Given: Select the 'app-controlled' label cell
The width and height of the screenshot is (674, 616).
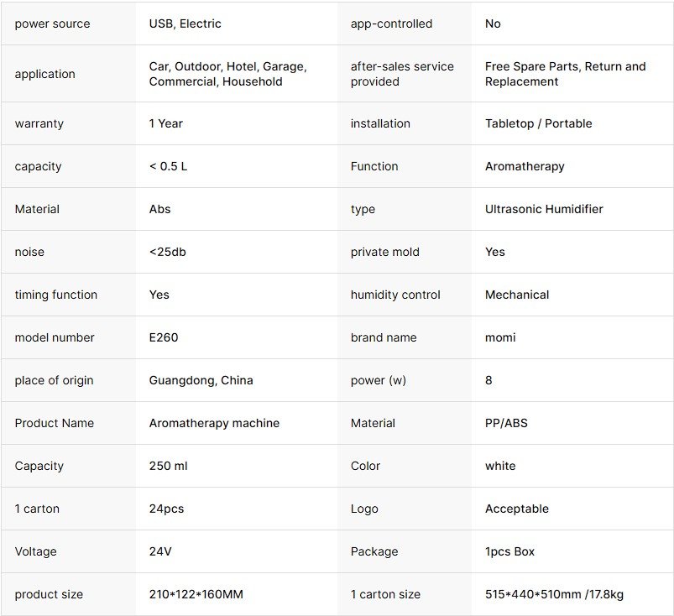Looking at the screenshot, I should [391, 23].
